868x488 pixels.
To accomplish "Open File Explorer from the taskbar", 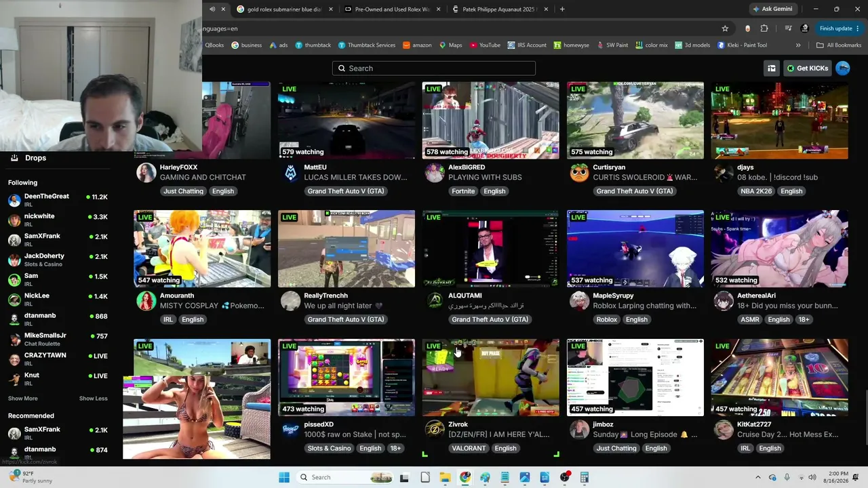I will click(x=445, y=477).
